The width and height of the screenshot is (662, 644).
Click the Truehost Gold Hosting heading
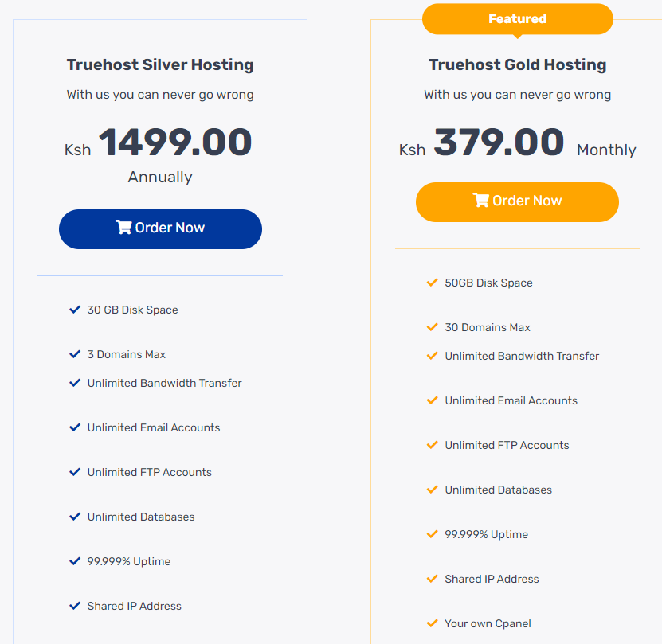[x=517, y=65]
